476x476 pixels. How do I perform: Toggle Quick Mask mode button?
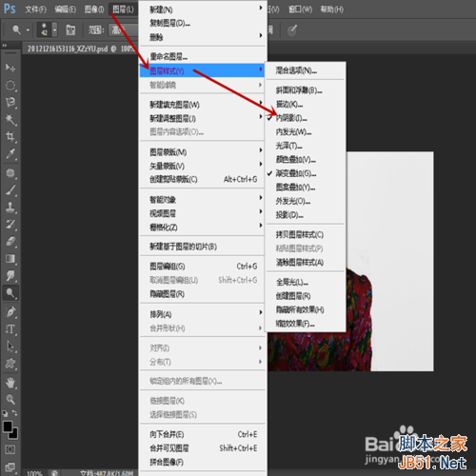pyautogui.click(x=10, y=449)
